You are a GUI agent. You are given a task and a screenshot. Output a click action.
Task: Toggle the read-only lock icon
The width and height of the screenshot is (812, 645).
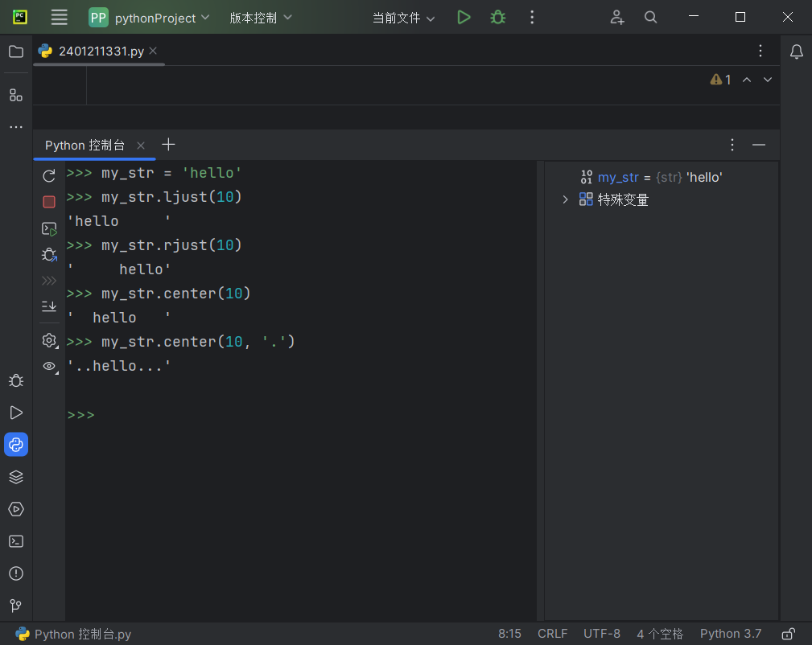pos(788,634)
